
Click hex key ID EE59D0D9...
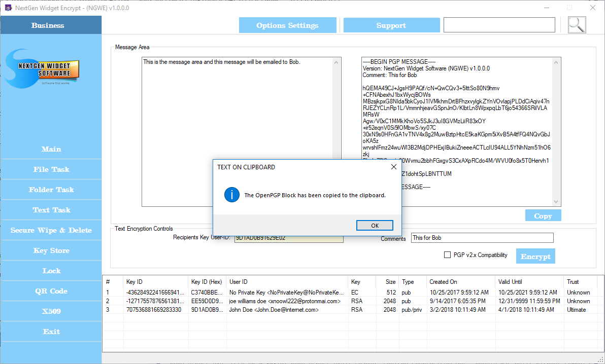point(207,301)
